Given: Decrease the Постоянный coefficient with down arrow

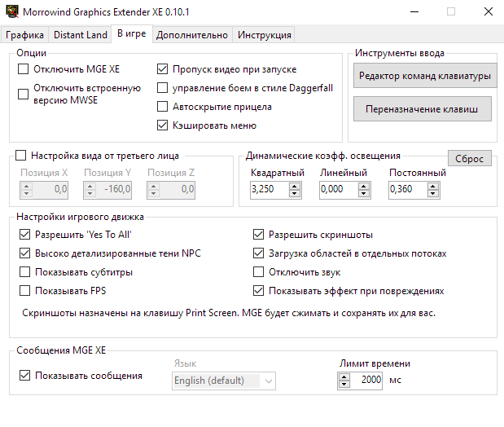Looking at the screenshot, I should (x=433, y=193).
